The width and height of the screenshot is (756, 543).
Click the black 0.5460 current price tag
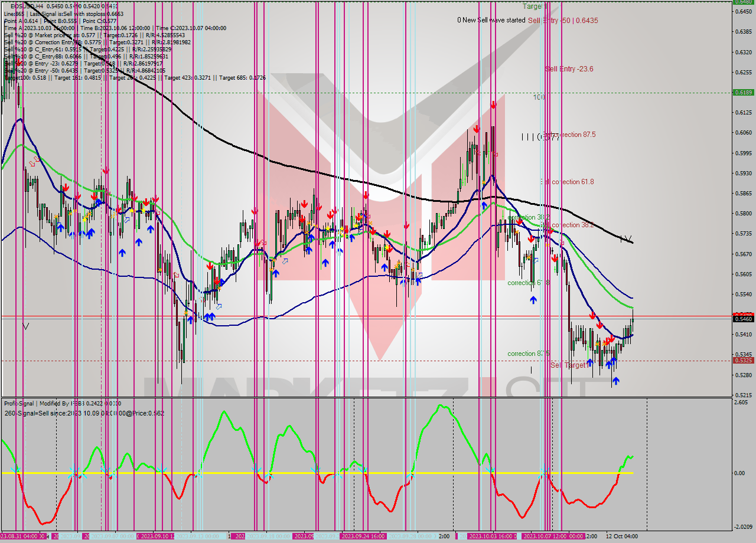point(742,319)
